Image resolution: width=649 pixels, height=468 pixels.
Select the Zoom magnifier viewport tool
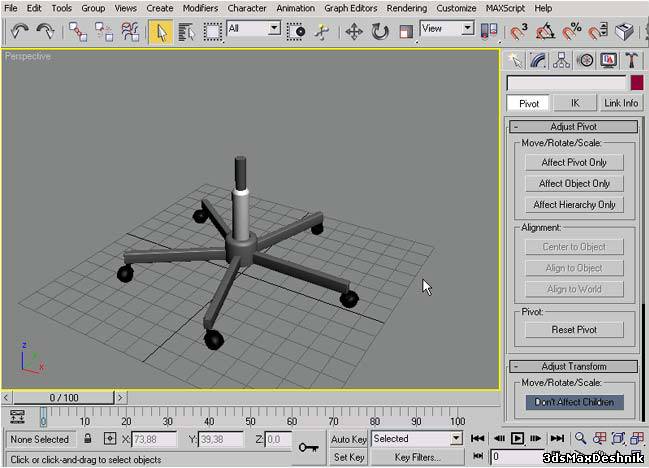tap(580, 438)
